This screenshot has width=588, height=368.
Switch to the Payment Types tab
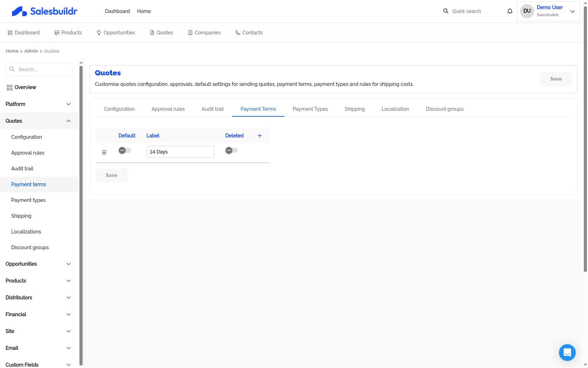tap(310, 109)
